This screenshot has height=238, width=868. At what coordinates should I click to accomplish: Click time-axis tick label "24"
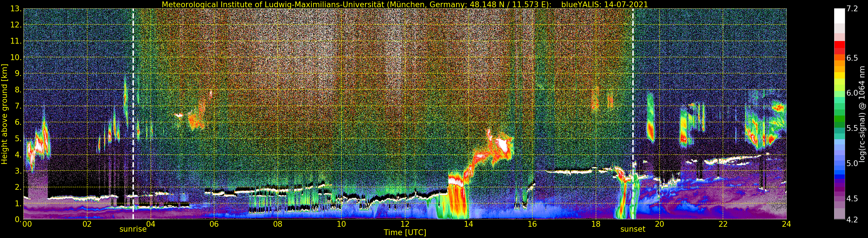pyautogui.click(x=786, y=224)
